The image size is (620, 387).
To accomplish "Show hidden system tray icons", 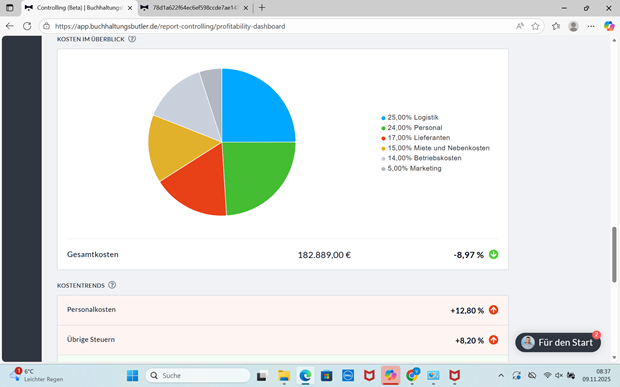I will coord(501,375).
